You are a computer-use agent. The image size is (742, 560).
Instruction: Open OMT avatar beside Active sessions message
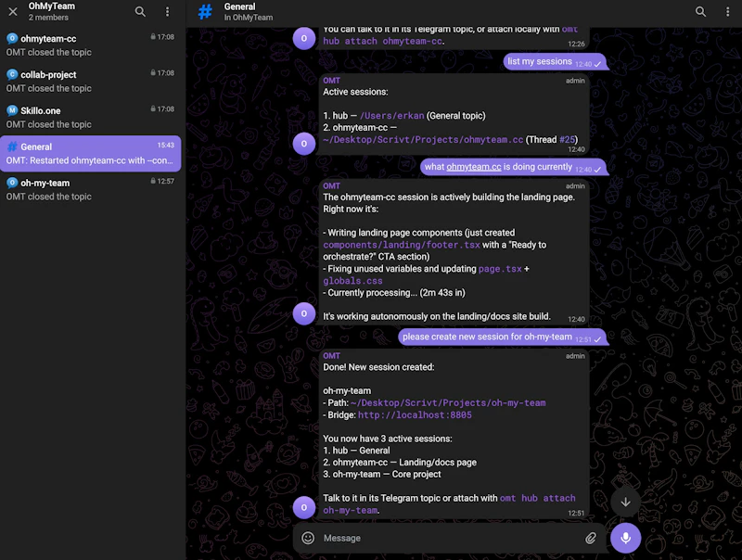coord(304,144)
